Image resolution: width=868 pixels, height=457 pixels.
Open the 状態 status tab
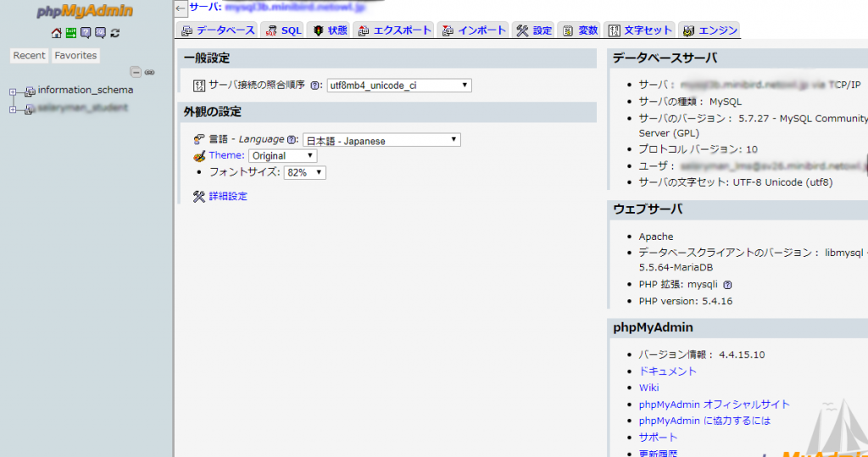(331, 31)
